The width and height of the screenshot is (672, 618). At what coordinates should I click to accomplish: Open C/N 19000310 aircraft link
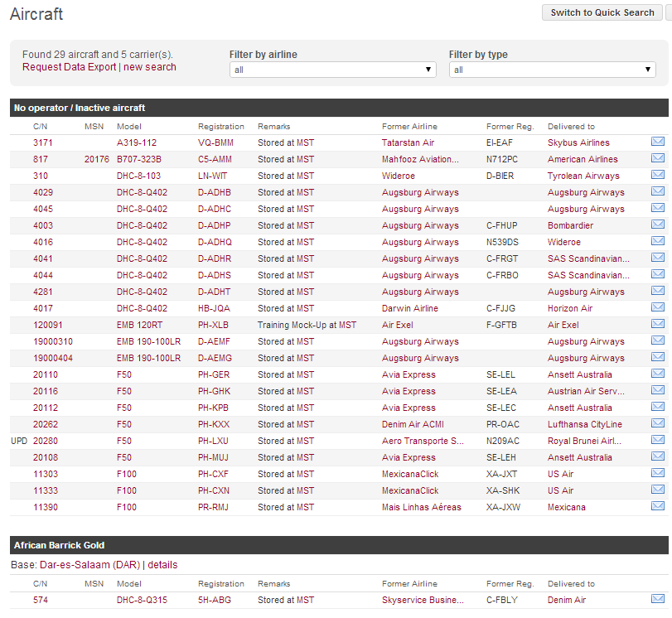pos(53,342)
